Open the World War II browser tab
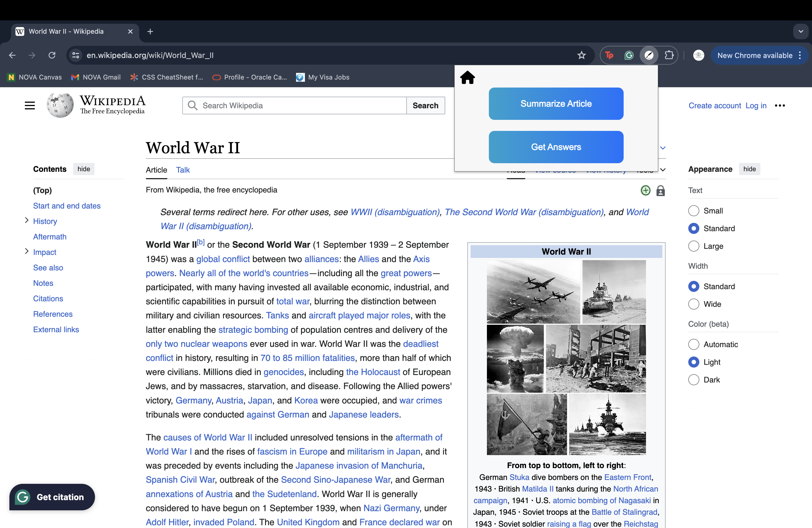 click(x=67, y=31)
